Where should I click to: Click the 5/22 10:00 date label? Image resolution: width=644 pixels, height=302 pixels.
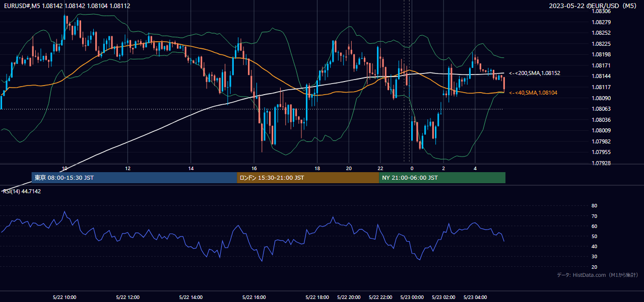(x=64, y=297)
